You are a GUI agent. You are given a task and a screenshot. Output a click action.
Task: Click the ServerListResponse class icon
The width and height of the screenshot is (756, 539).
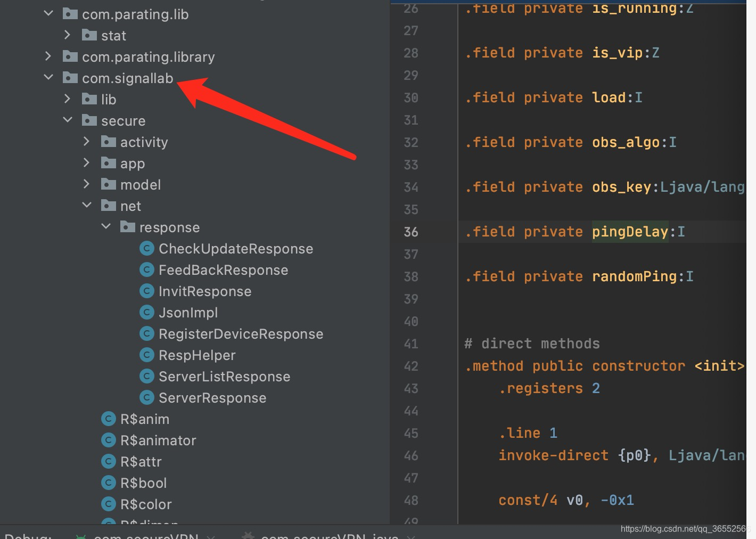(147, 376)
